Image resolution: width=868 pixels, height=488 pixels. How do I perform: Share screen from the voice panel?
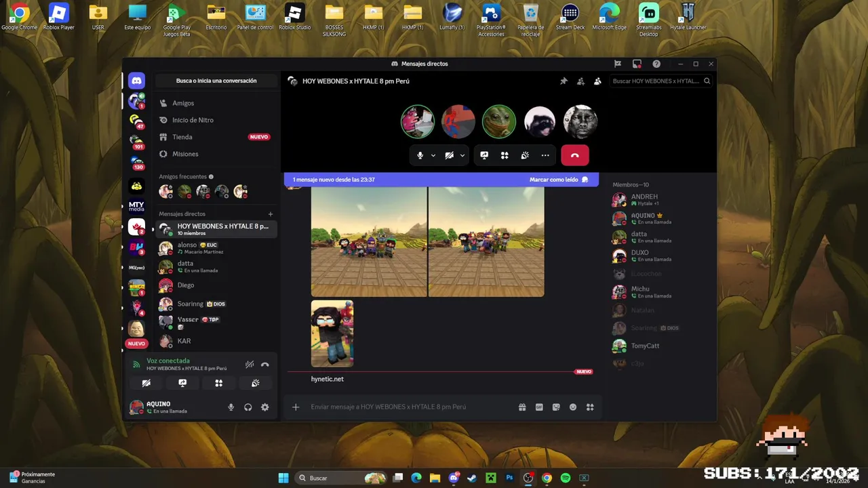pos(182,383)
